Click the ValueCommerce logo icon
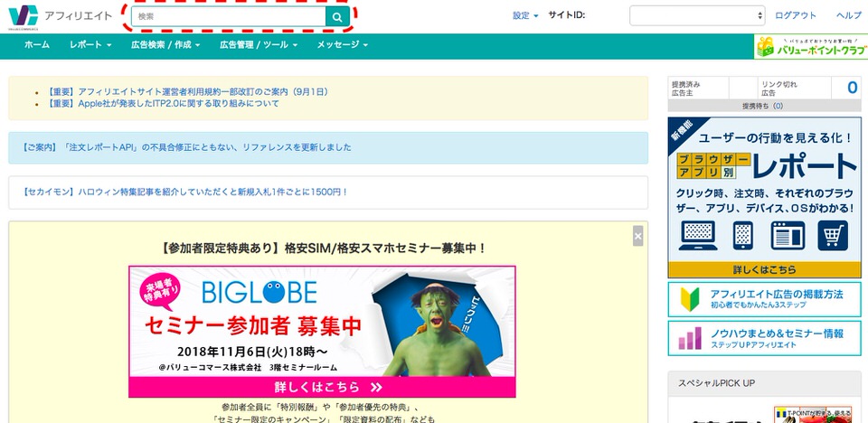The height and width of the screenshot is (423, 868). [24, 16]
